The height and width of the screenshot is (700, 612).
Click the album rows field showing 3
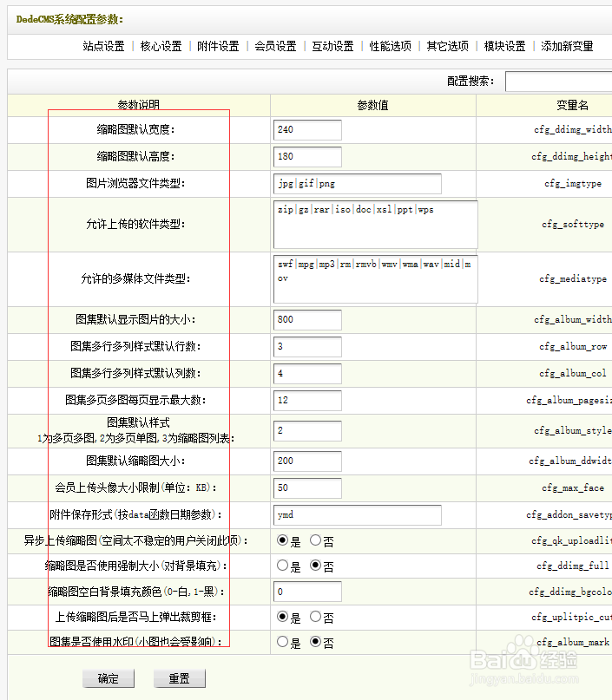point(307,346)
